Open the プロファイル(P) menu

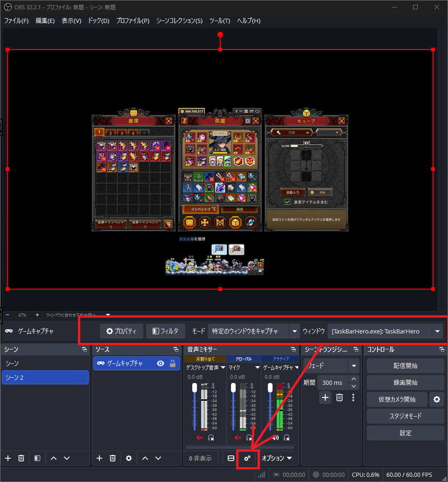[x=133, y=21]
